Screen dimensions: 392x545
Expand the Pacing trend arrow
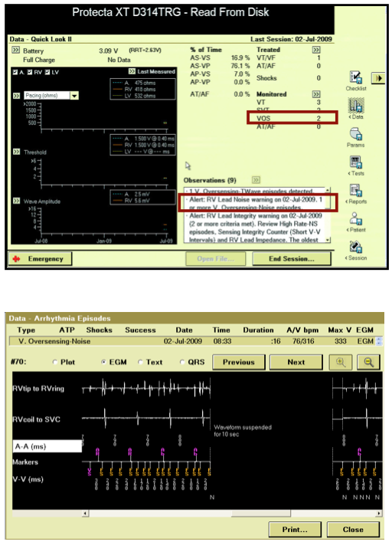(16, 96)
